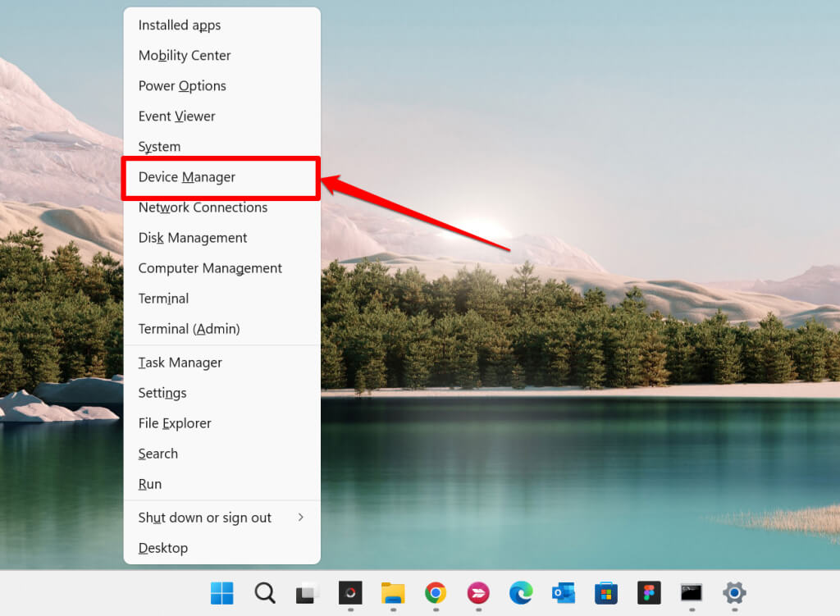Open Device Manager
Viewport: 840px width, 616px height.
point(221,177)
